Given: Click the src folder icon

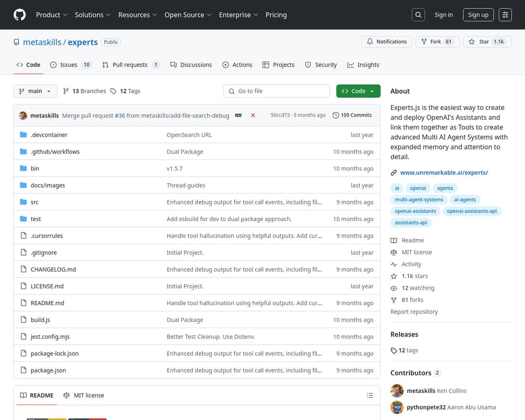Looking at the screenshot, I should pos(23,202).
